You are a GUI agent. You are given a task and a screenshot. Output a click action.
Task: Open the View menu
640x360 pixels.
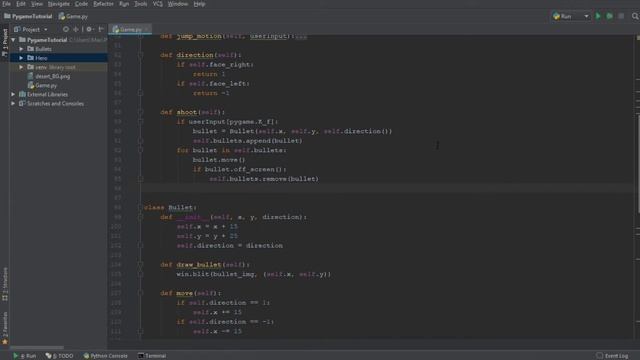click(37, 4)
